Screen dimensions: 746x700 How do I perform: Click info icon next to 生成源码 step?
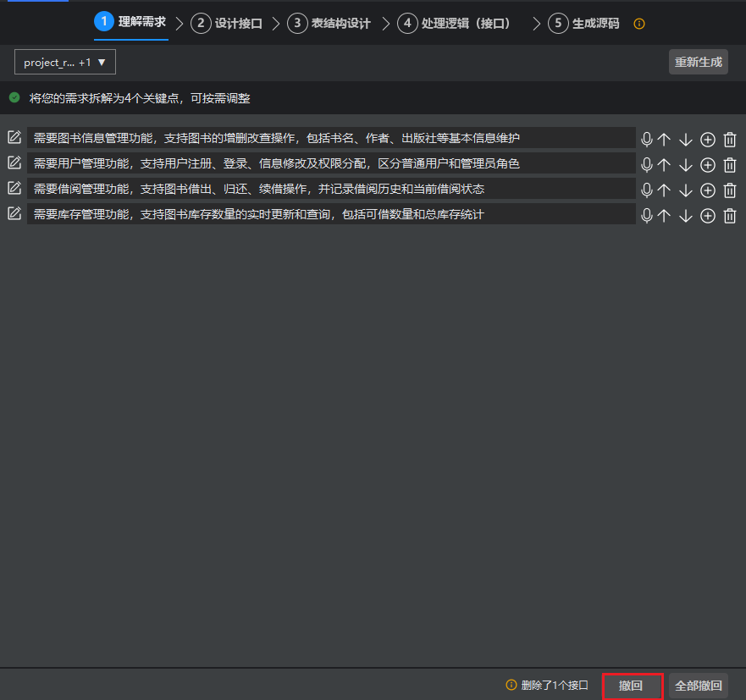[x=639, y=24]
